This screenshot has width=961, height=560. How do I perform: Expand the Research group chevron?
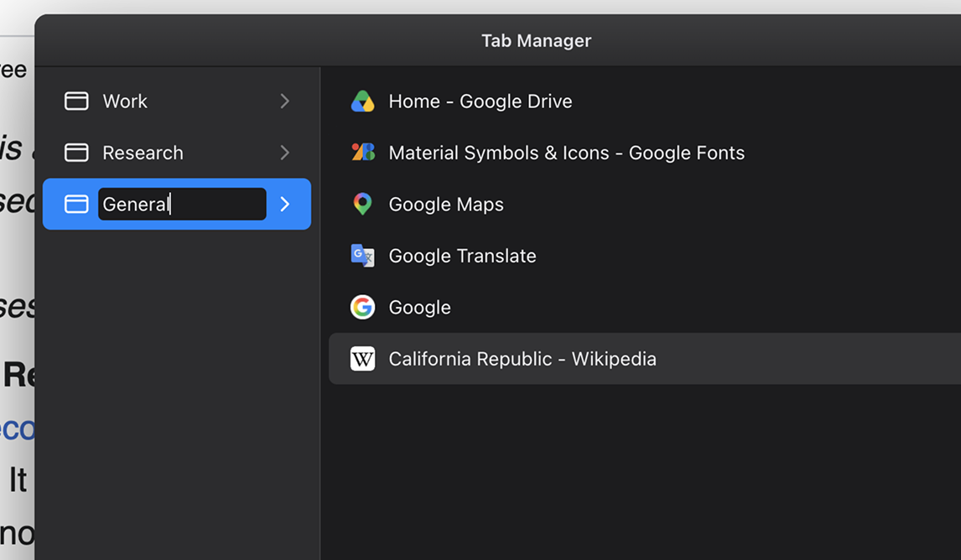(284, 153)
